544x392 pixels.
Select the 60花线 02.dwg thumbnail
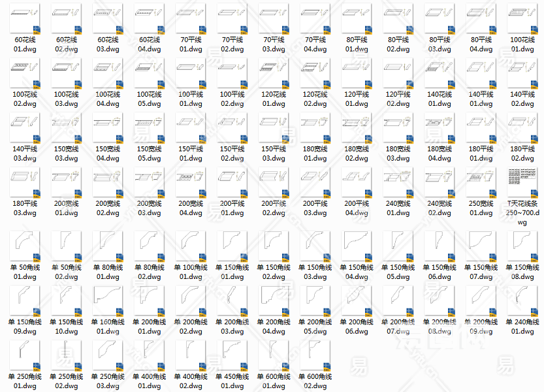pyautogui.click(x=67, y=19)
